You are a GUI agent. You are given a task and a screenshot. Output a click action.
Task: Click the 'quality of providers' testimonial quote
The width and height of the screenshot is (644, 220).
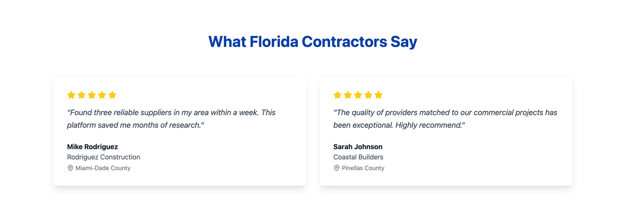point(445,119)
